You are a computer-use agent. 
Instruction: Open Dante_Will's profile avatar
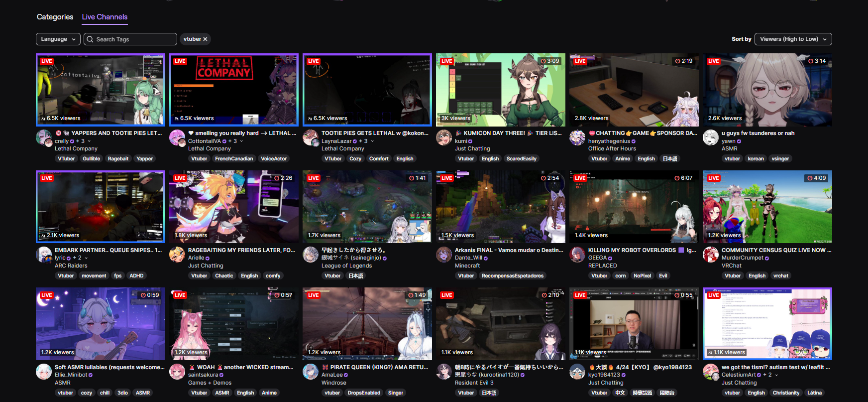(x=444, y=255)
